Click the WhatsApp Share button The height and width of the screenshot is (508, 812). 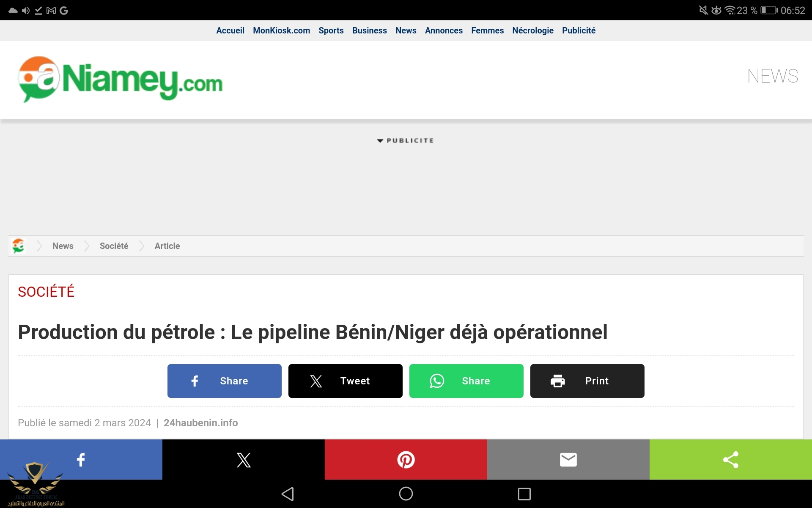point(466,381)
